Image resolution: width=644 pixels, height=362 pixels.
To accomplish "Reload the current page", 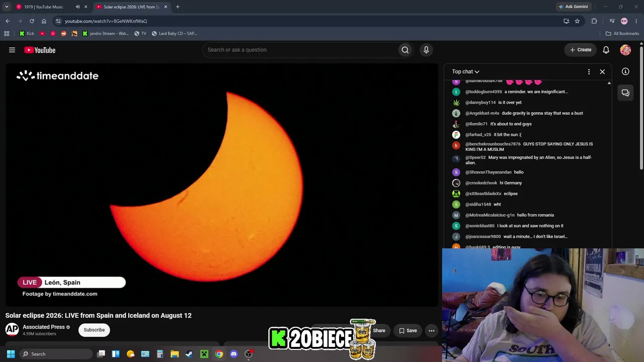I will (32, 21).
